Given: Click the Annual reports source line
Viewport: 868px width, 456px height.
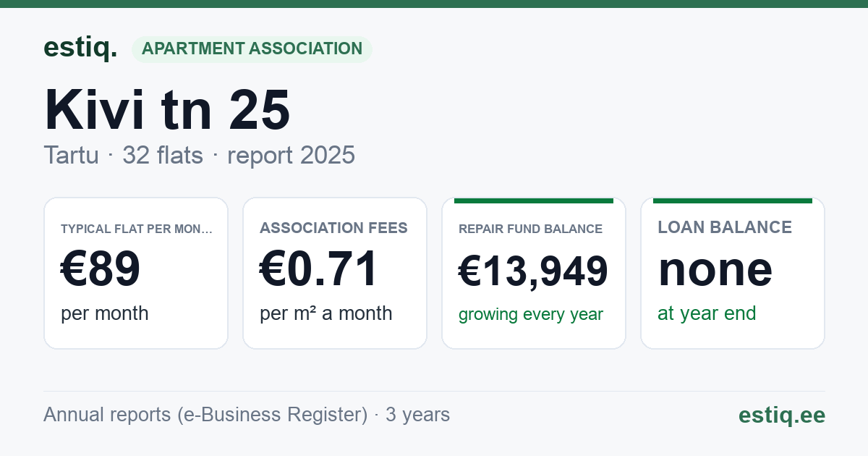Looking at the screenshot, I should click(x=247, y=415).
